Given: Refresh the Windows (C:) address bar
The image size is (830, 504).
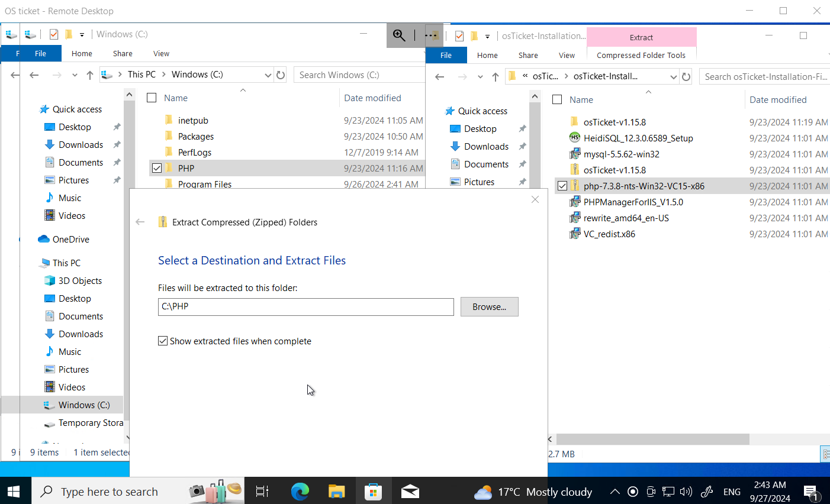Looking at the screenshot, I should tap(281, 75).
